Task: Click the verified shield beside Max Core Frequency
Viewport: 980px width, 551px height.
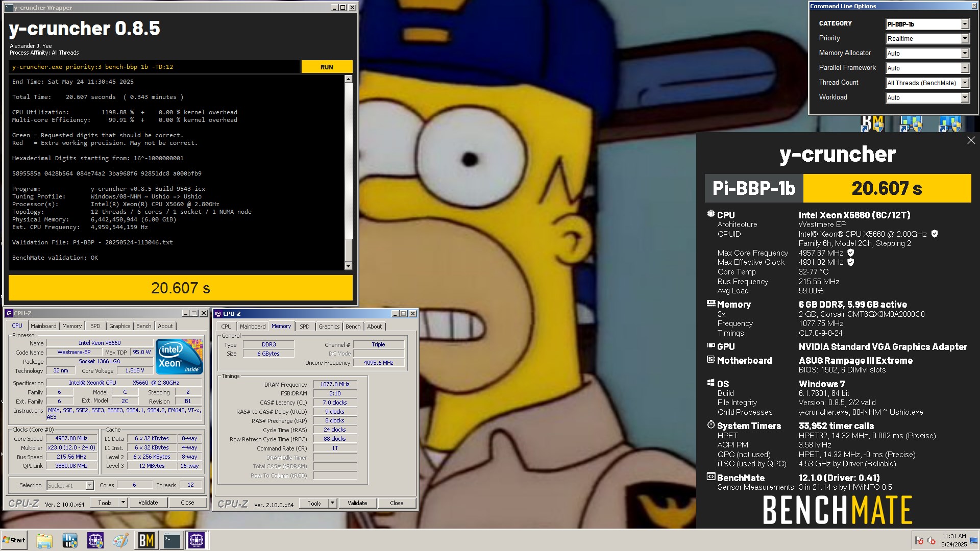Action: pyautogui.click(x=850, y=253)
